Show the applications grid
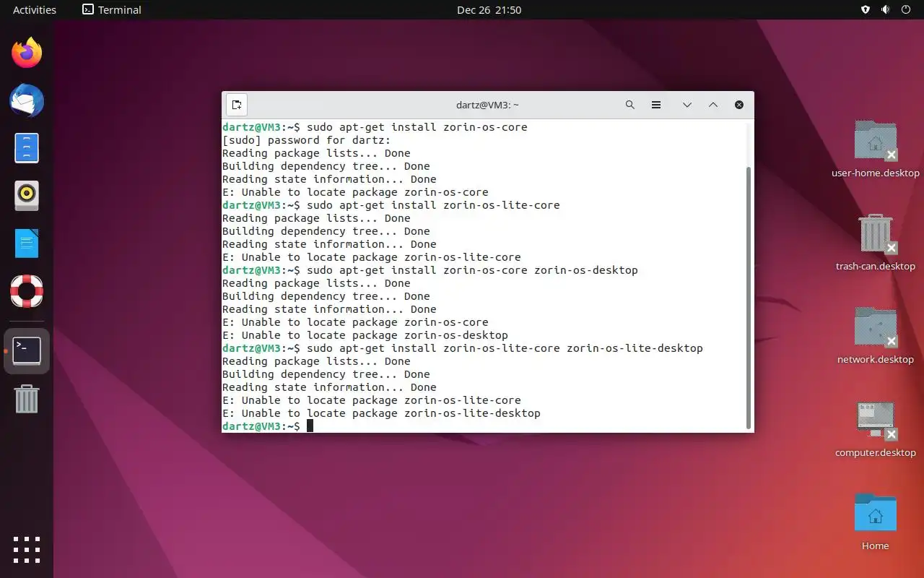This screenshot has width=924, height=578. pos(27,549)
